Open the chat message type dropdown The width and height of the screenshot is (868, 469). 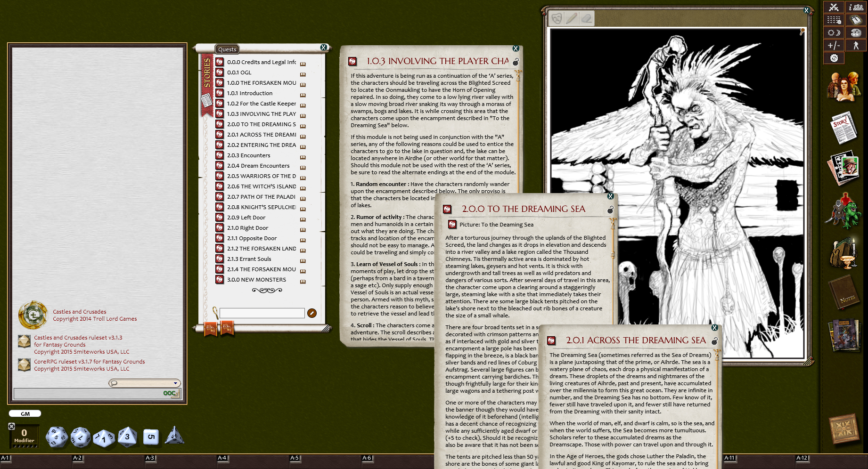(175, 383)
